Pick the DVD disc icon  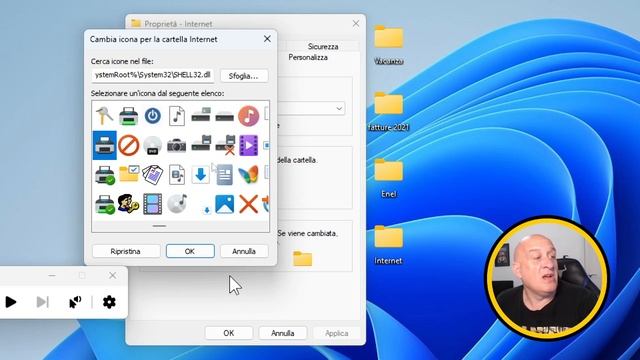(153, 146)
